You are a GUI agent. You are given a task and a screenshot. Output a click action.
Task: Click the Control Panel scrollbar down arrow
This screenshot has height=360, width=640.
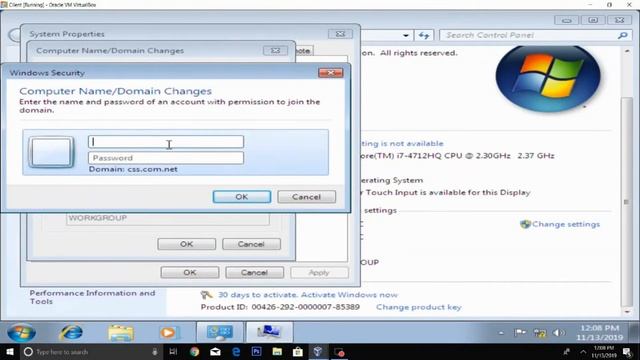point(627,312)
